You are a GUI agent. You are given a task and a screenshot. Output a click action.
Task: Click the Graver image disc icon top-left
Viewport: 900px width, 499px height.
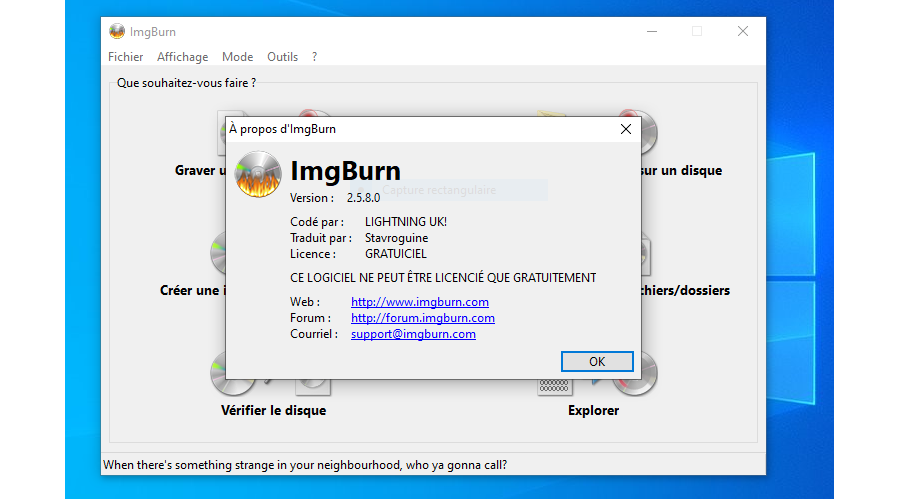coord(222,133)
